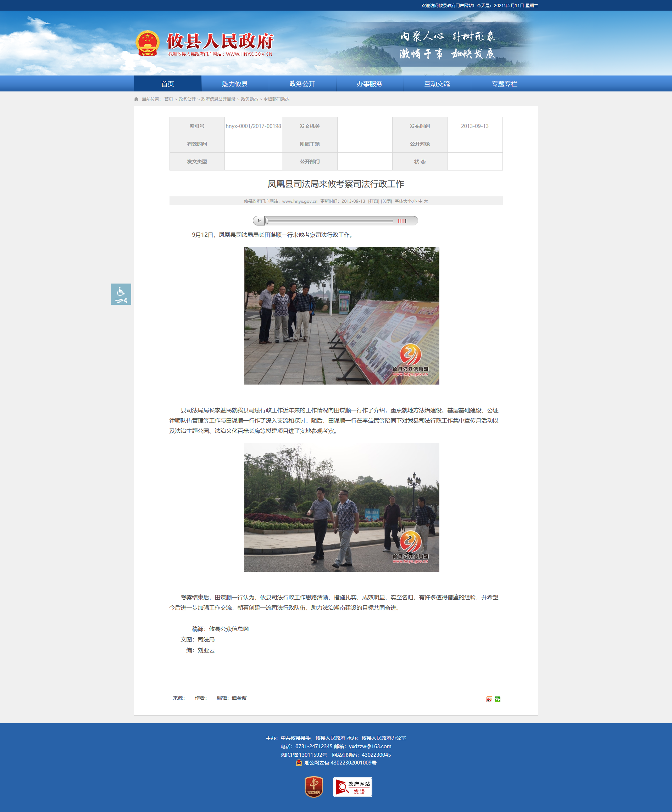Set font size to 大
Screen dimensions: 672x812
pyautogui.click(x=426, y=201)
